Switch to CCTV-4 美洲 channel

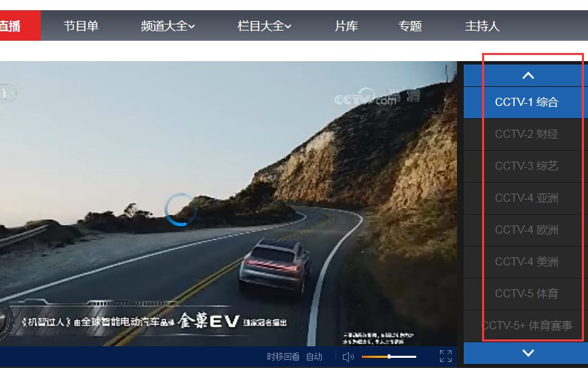tap(526, 262)
